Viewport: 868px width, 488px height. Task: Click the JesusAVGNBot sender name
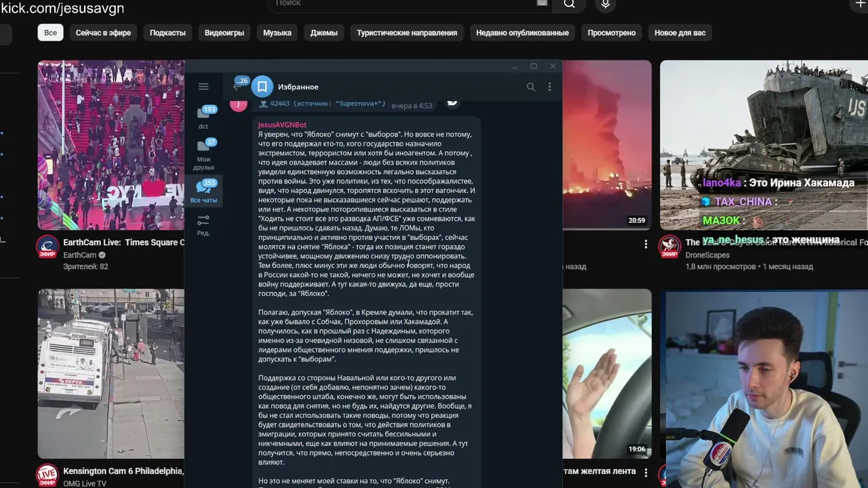(x=282, y=125)
